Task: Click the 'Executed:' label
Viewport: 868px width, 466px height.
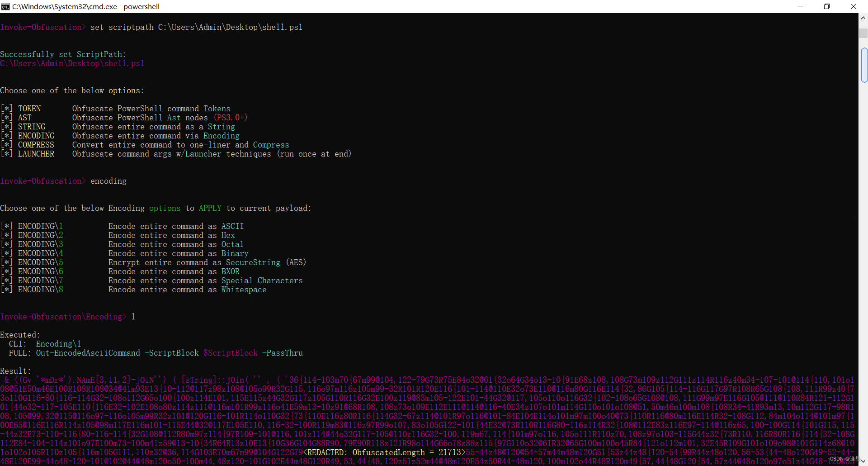Action: (20, 335)
